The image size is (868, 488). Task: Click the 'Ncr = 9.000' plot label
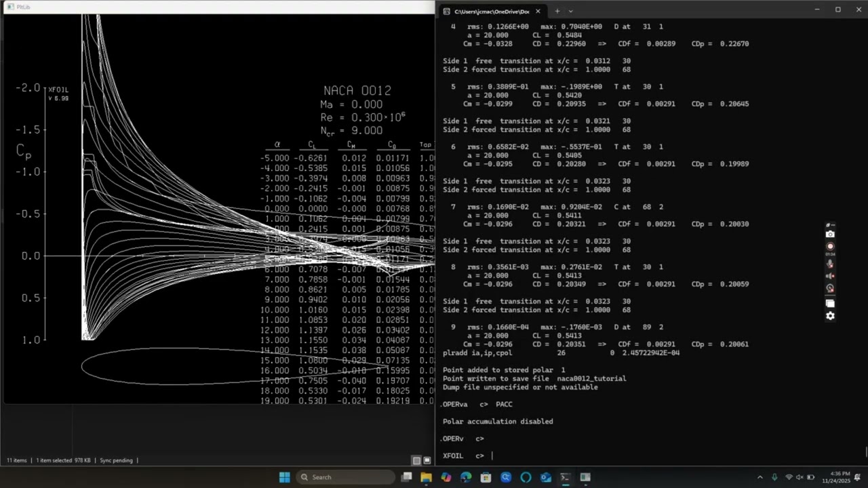click(x=351, y=131)
